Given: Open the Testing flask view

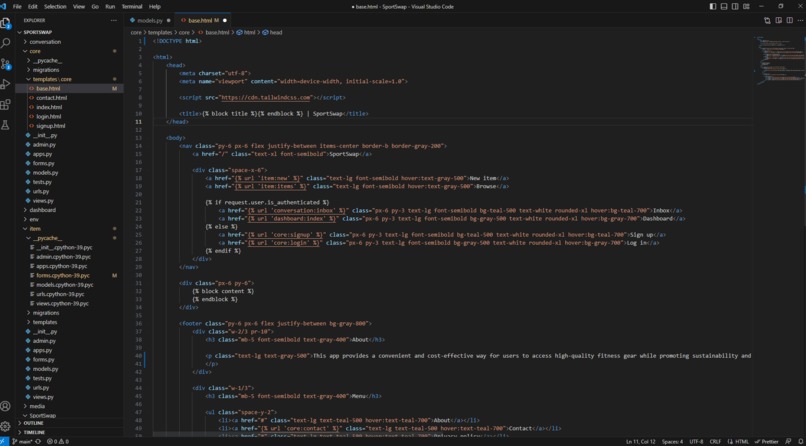Looking at the screenshot, I should click(x=6, y=125).
